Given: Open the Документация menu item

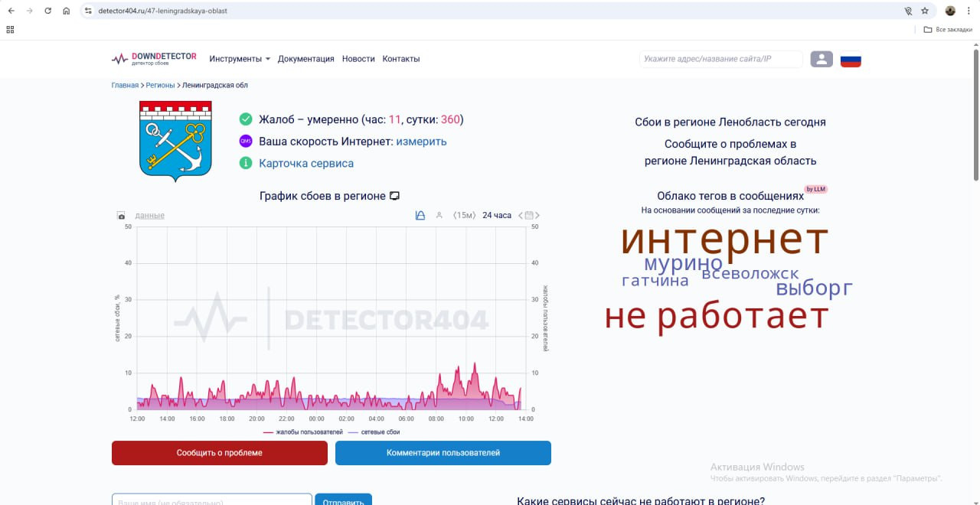Looking at the screenshot, I should [x=305, y=59].
